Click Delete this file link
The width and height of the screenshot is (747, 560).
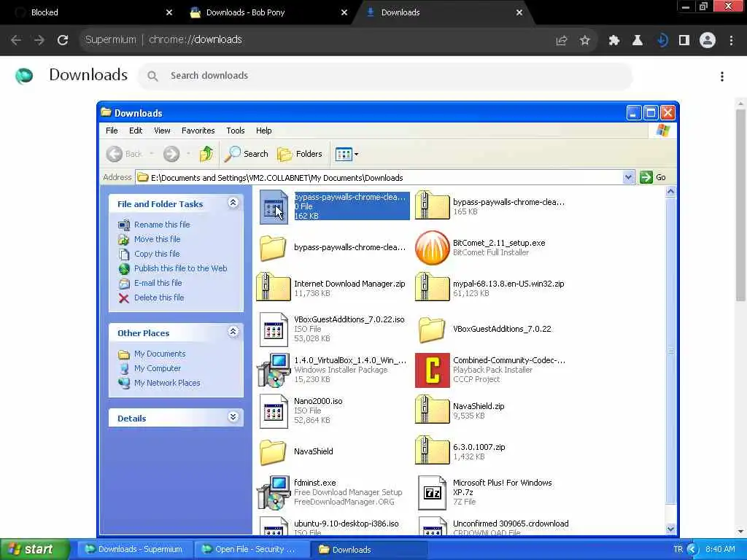click(159, 297)
